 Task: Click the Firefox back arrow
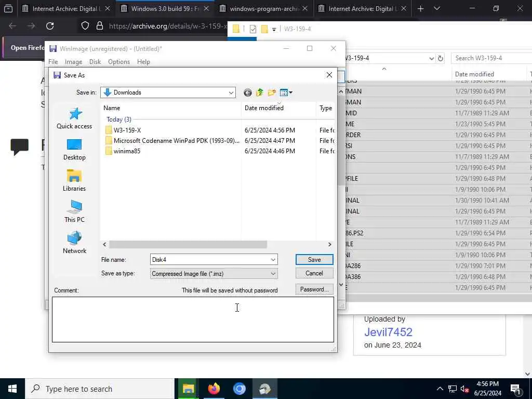click(12, 26)
